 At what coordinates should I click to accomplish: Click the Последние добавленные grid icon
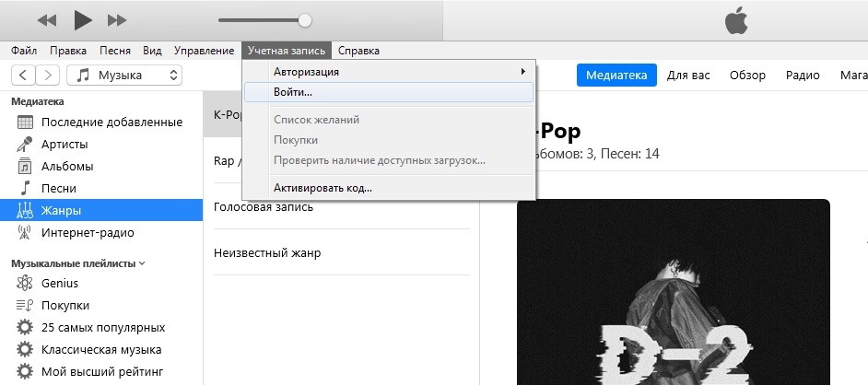tap(25, 122)
